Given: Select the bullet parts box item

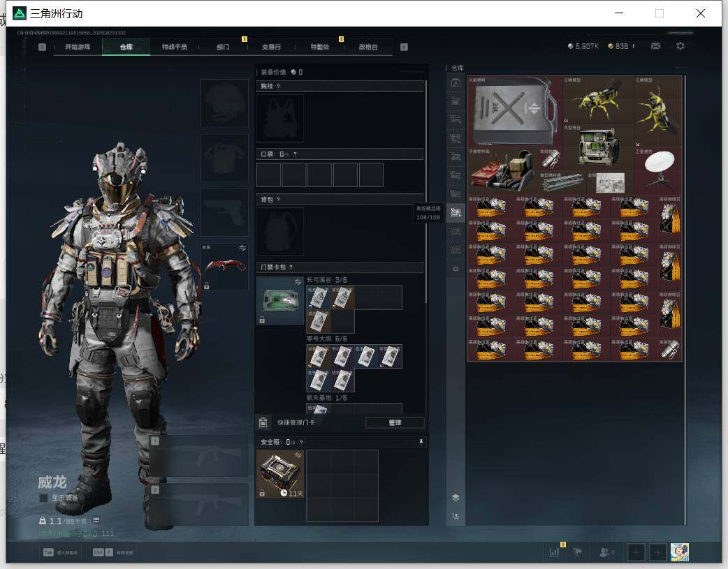Looking at the screenshot, I should [x=503, y=170].
